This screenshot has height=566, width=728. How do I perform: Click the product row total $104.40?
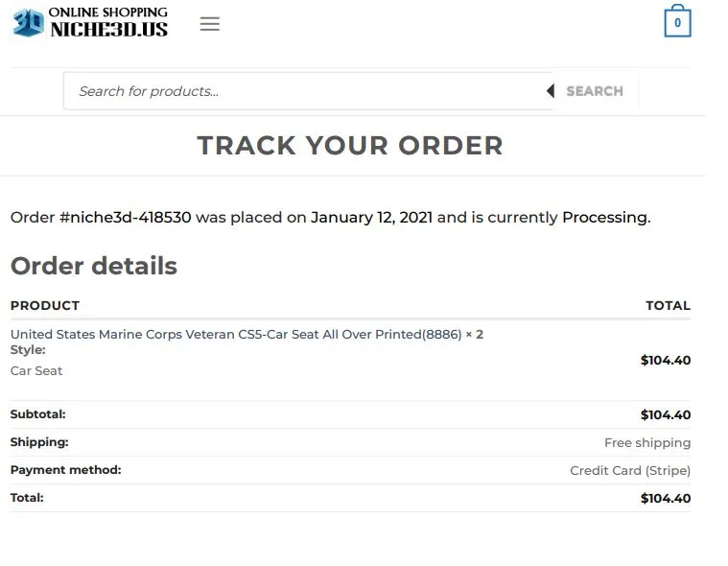coord(666,361)
